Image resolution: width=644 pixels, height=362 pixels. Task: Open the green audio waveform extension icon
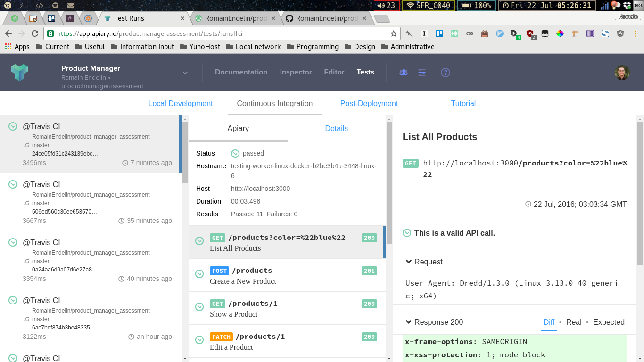454,34
